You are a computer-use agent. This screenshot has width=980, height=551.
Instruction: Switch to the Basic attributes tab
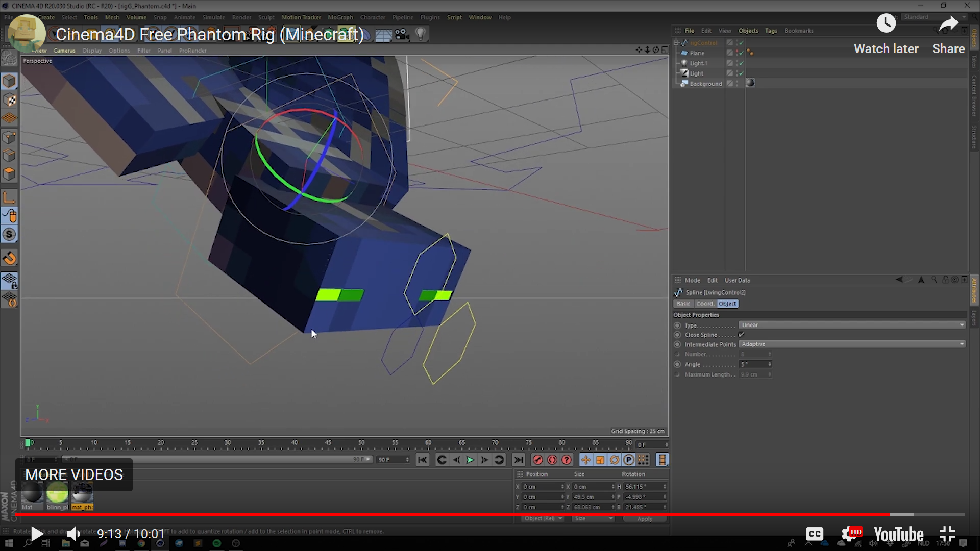683,304
